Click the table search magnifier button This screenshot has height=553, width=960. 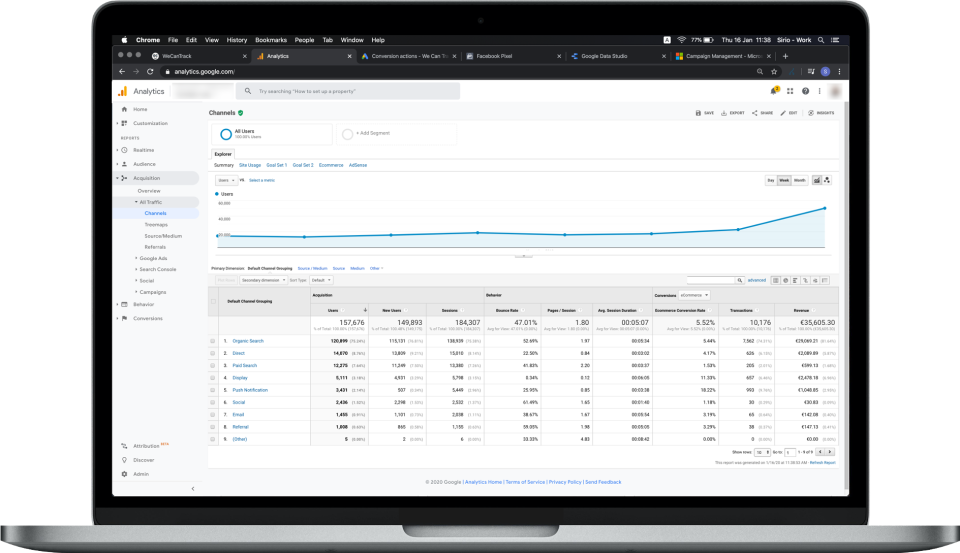pyautogui.click(x=740, y=280)
